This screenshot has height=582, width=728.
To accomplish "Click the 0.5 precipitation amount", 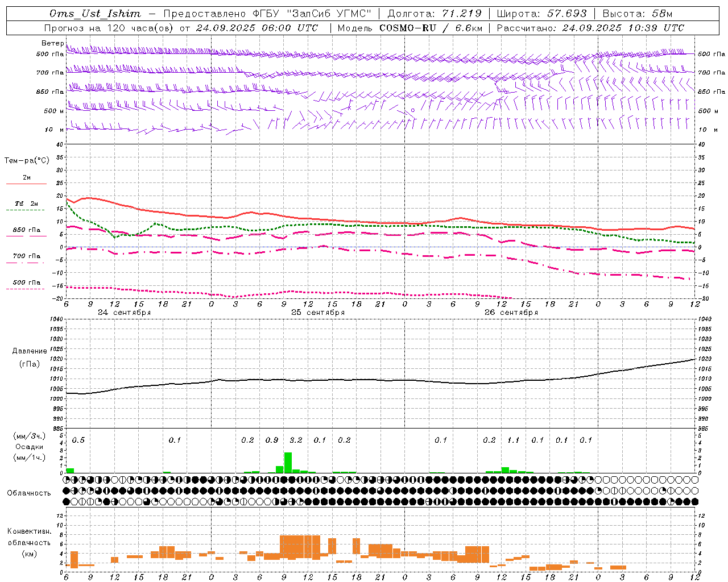I will pos(78,440).
